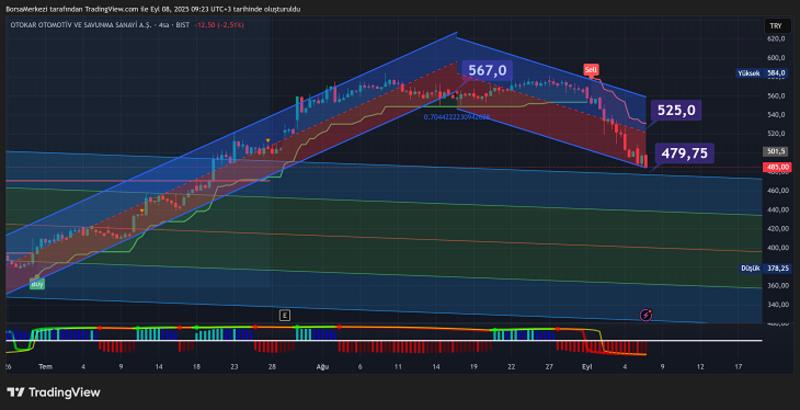Select the 479,75 price callout
This screenshot has width=800, height=410.
[x=684, y=153]
